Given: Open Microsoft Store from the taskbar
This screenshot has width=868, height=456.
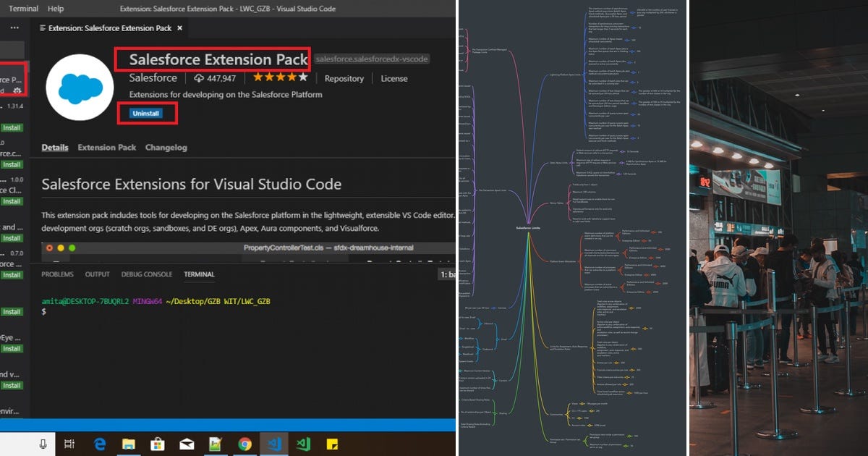Looking at the screenshot, I should click(x=158, y=444).
